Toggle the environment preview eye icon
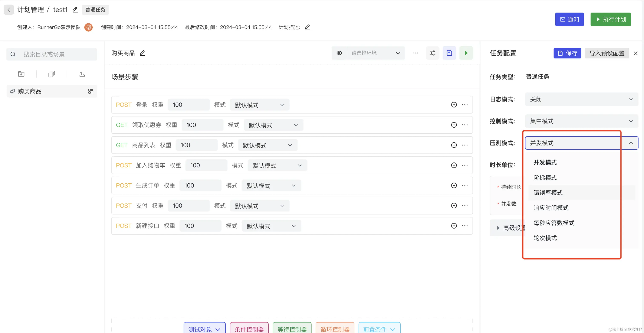Image resolution: width=644 pixels, height=333 pixels. [x=339, y=53]
